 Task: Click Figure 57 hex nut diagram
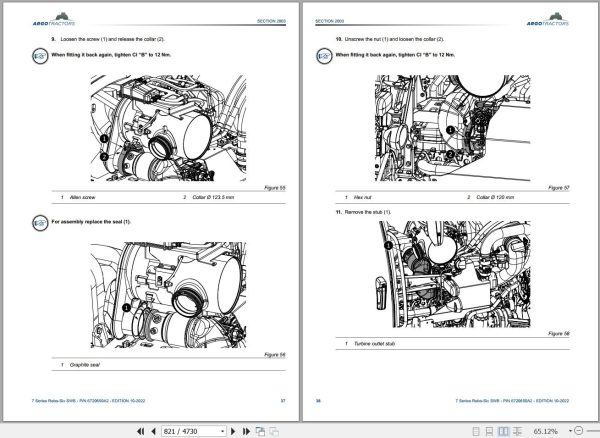click(x=453, y=128)
